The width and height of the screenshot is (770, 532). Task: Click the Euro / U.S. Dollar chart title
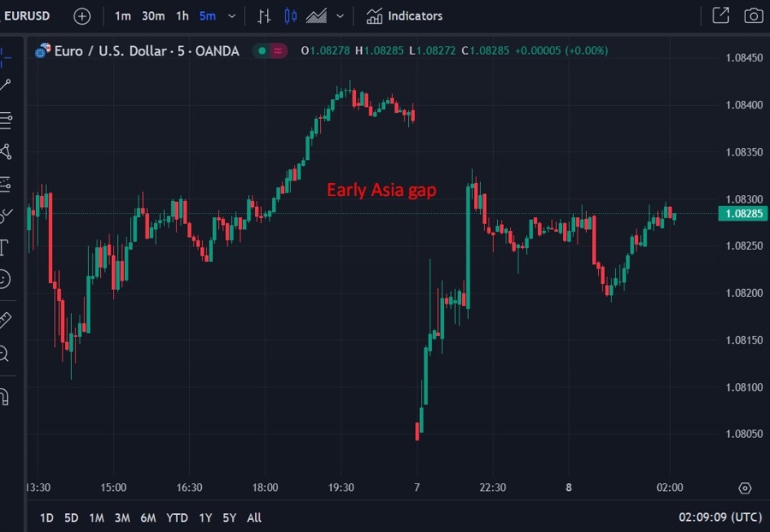click(146, 51)
